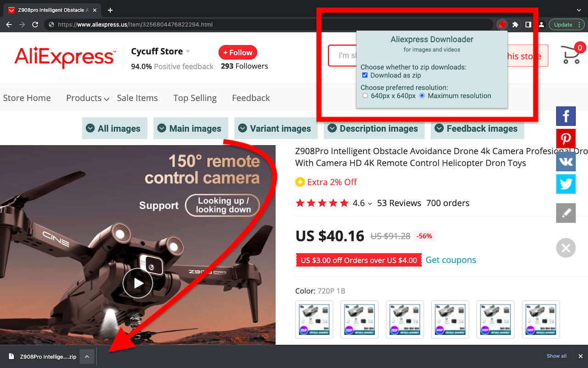Click the 94.0% Positive feedback text
The image size is (588, 368).
pyautogui.click(x=172, y=66)
